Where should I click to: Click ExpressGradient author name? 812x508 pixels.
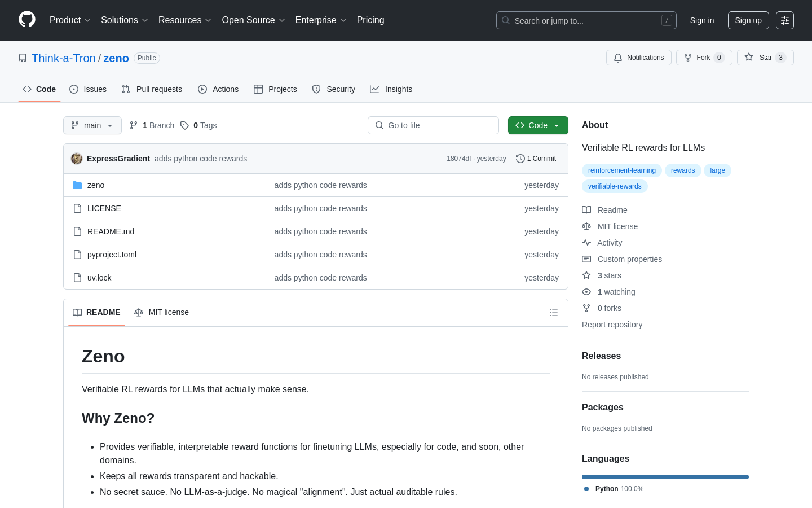coord(118,159)
